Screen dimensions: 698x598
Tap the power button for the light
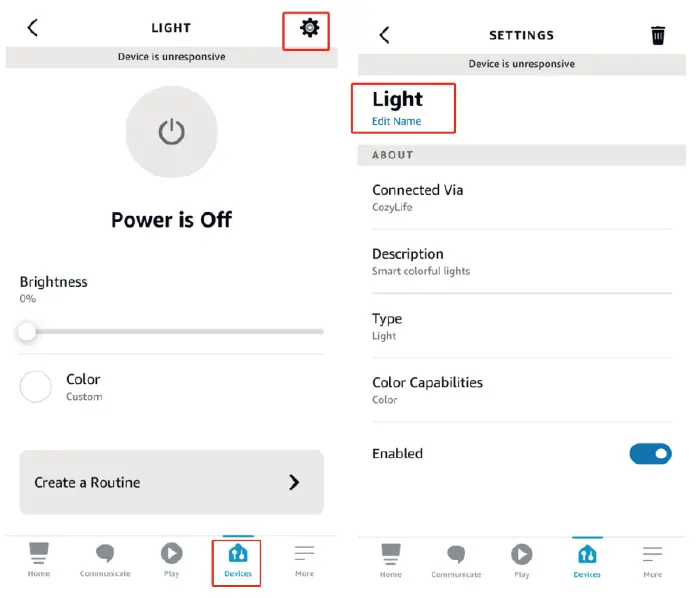172,132
